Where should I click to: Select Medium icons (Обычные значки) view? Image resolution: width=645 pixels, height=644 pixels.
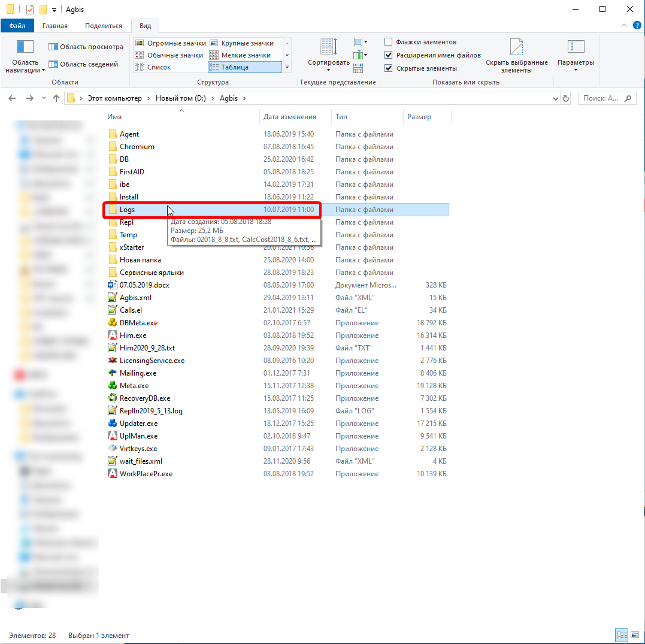(x=169, y=55)
